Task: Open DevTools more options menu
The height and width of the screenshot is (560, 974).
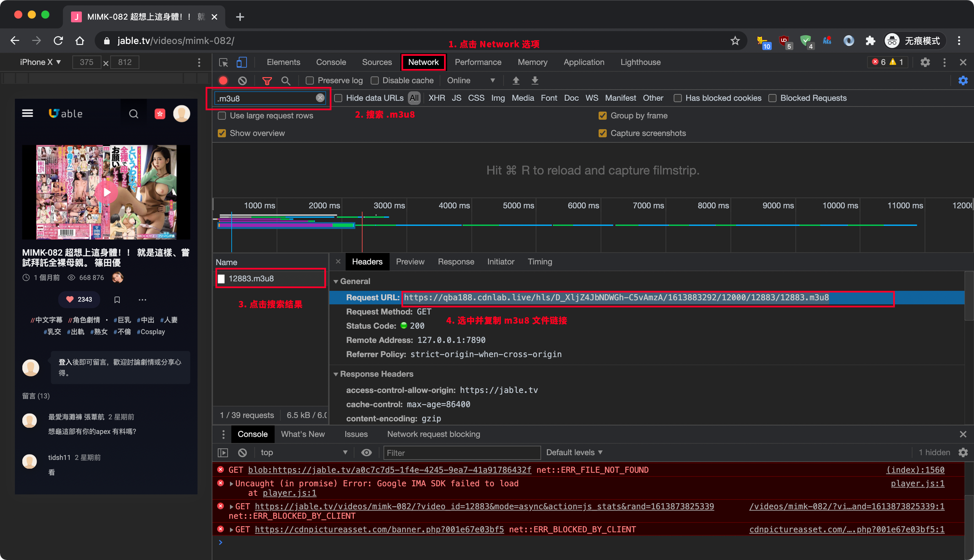Action: pyautogui.click(x=944, y=62)
